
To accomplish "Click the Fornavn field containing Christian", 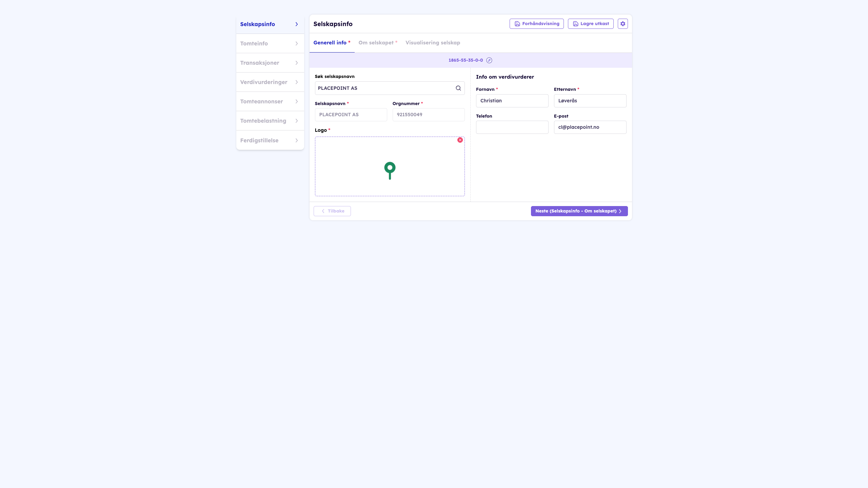I will coord(512,101).
